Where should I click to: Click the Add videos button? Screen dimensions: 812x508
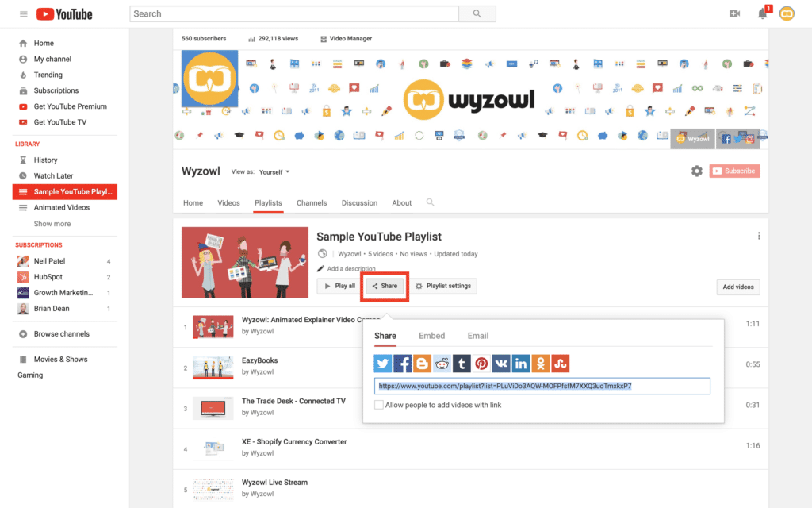pos(738,287)
